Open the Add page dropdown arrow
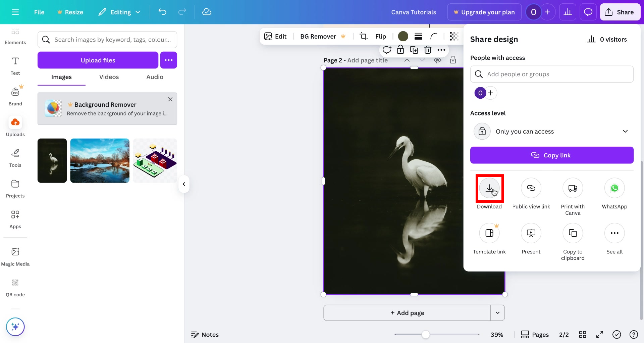The width and height of the screenshot is (644, 343). [498, 312]
